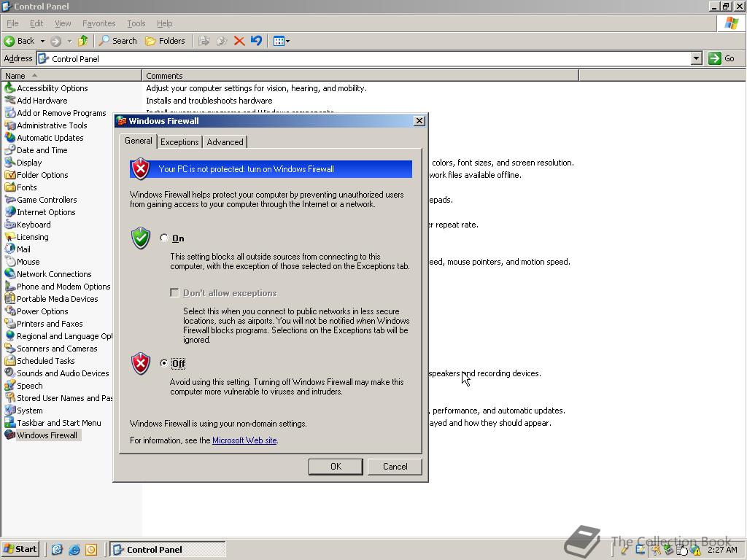Select Date and Time icon
Screen dimensions: 747x560
[9, 150]
